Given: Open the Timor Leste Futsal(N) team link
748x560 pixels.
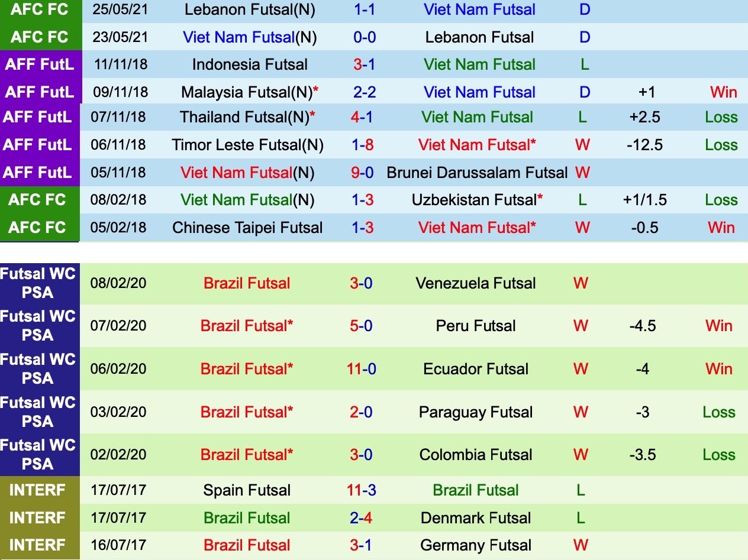Looking at the screenshot, I should tap(247, 145).
